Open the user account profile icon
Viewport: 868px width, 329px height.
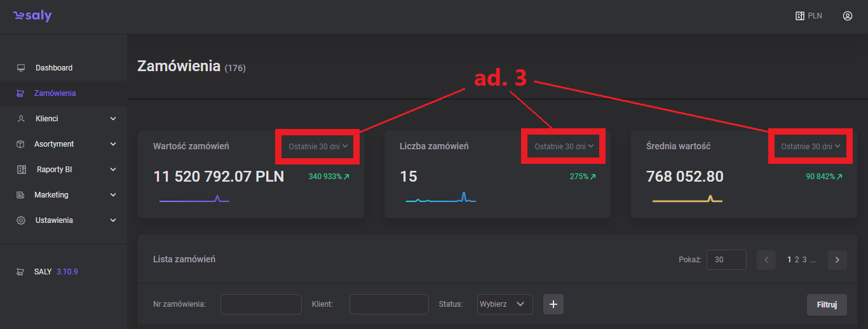point(847,16)
